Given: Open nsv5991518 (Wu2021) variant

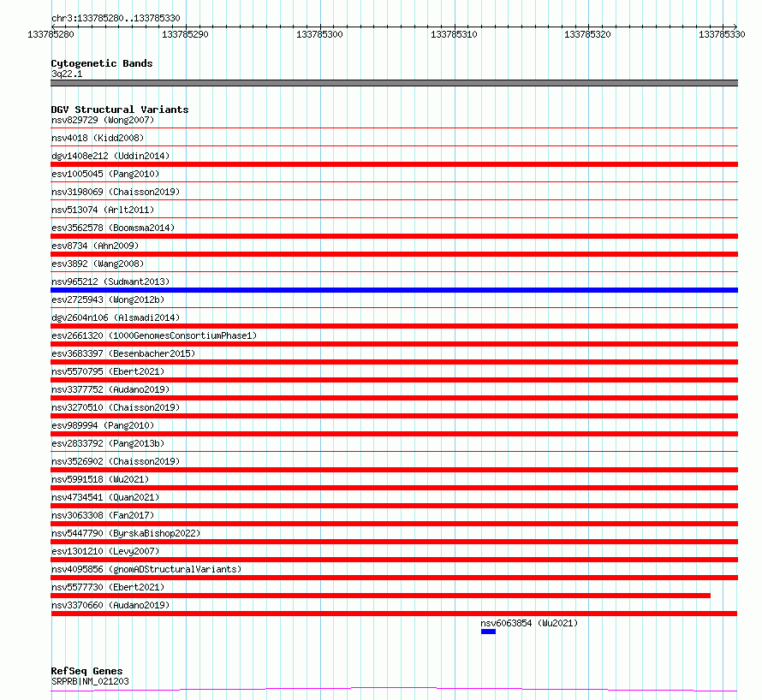Looking at the screenshot, I should [x=100, y=479].
